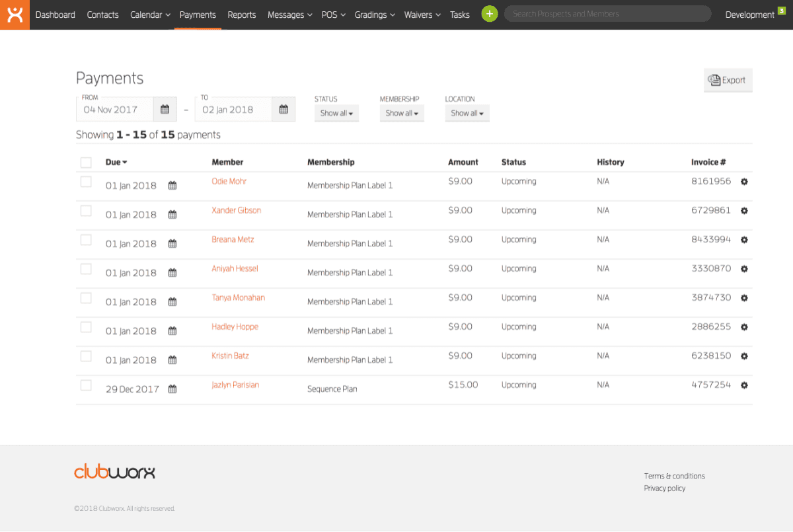This screenshot has height=532, width=793.
Task: Click the calendar icon on the FROM date field
Action: click(165, 109)
